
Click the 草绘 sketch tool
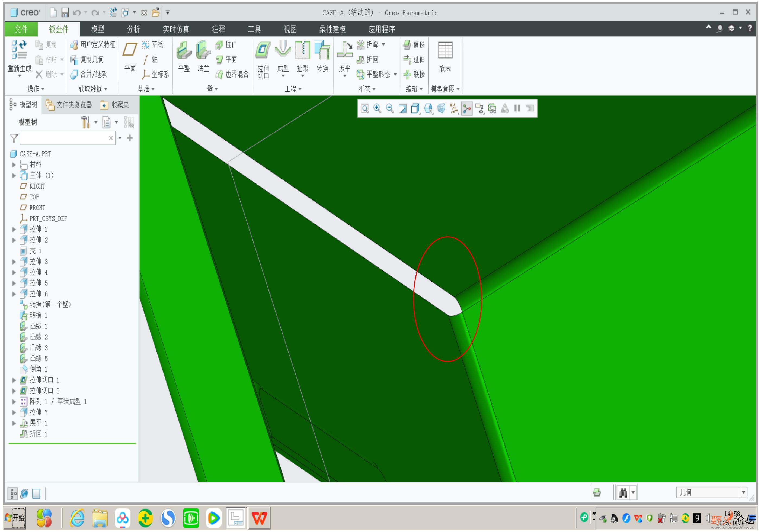tap(153, 44)
